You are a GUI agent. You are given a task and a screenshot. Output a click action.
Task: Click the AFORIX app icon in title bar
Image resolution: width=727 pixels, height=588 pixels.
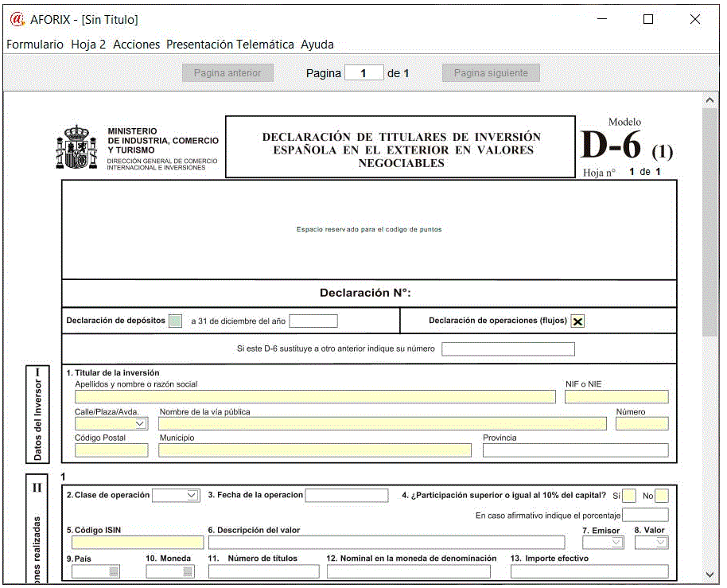tap(17, 19)
